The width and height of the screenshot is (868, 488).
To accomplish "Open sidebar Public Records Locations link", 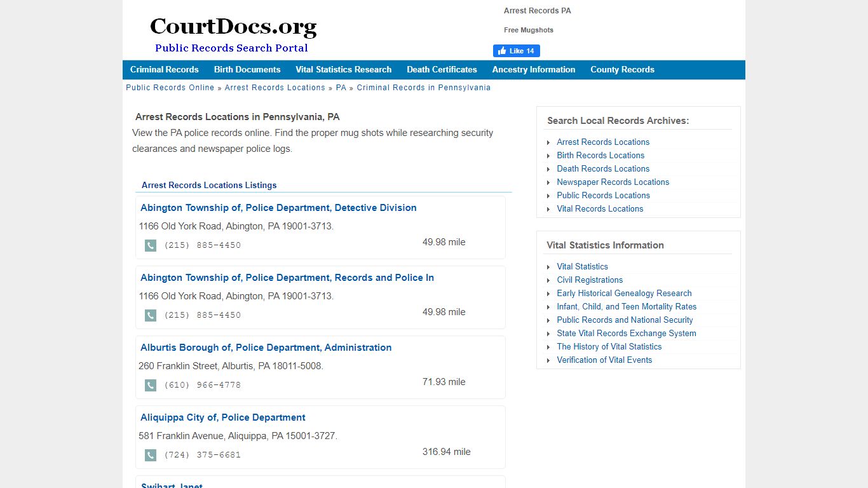I will click(604, 196).
